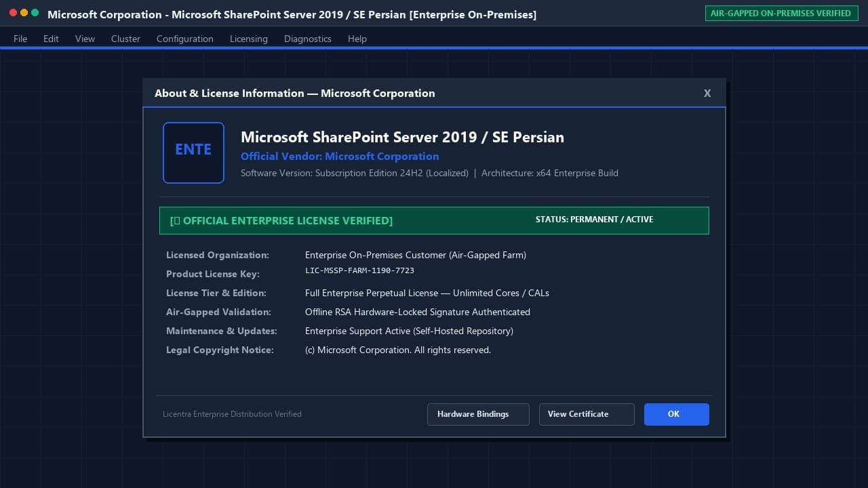Screen dimensions: 868x488
Task: Open the Cluster menu
Action: (x=125, y=39)
